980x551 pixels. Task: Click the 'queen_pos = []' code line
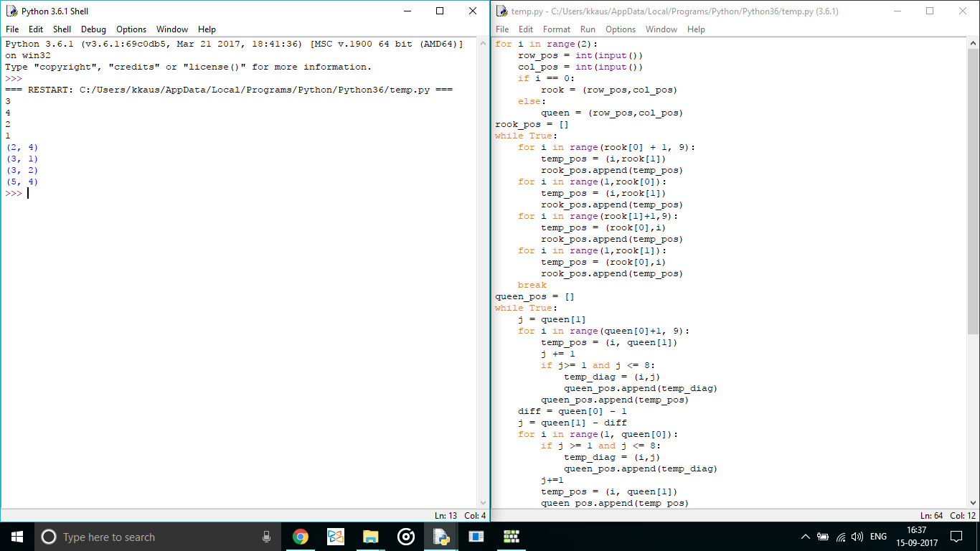tap(534, 296)
